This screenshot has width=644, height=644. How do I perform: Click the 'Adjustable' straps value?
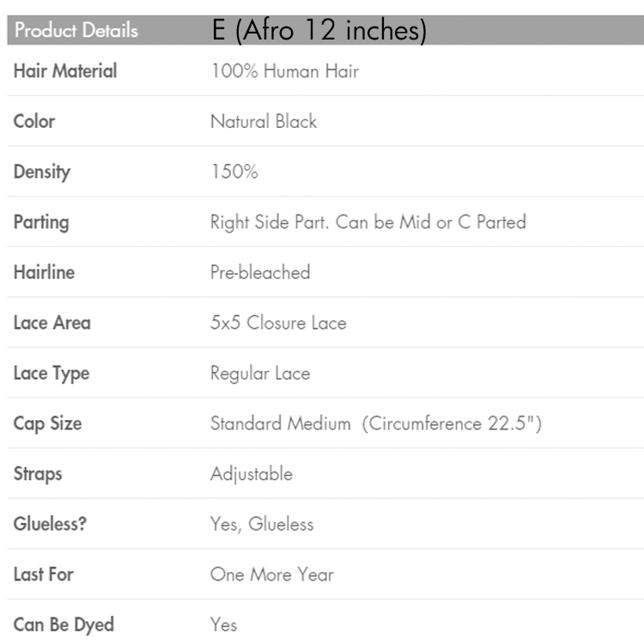click(x=251, y=474)
